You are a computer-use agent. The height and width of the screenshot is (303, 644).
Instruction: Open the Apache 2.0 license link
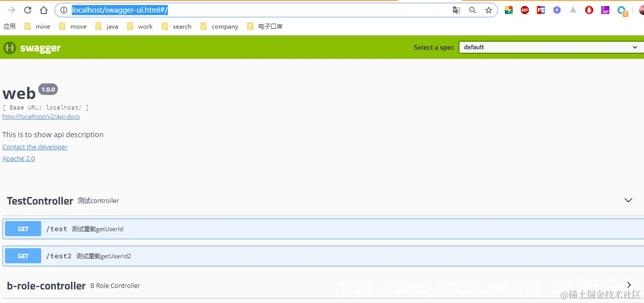pyautogui.click(x=19, y=158)
